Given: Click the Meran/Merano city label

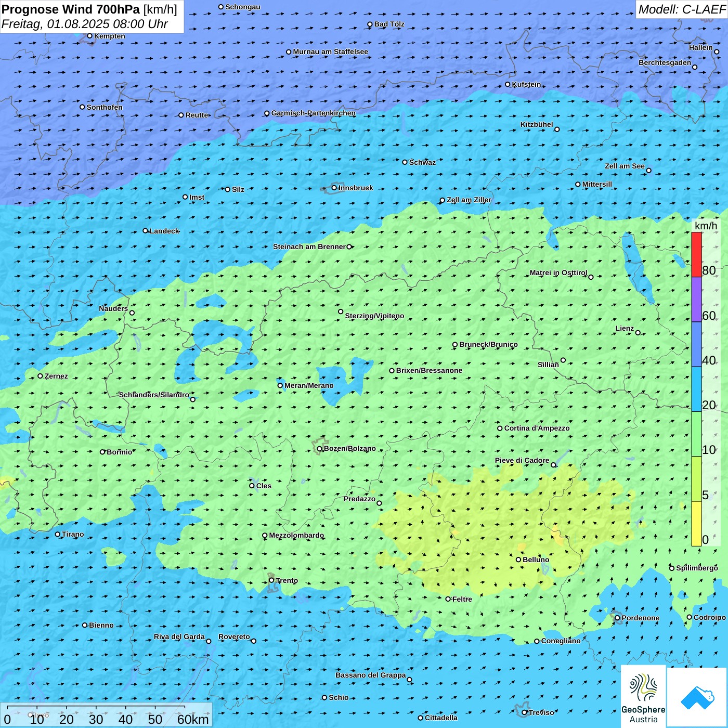Looking at the screenshot, I should [309, 385].
